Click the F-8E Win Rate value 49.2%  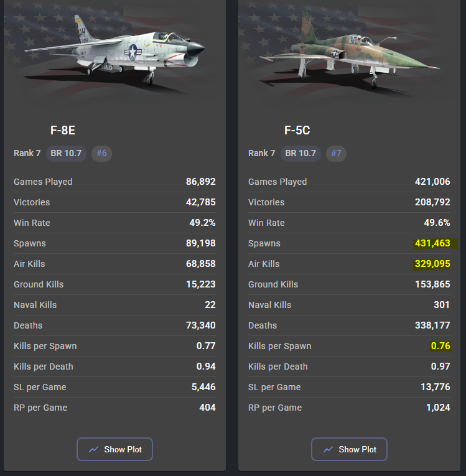pos(202,223)
